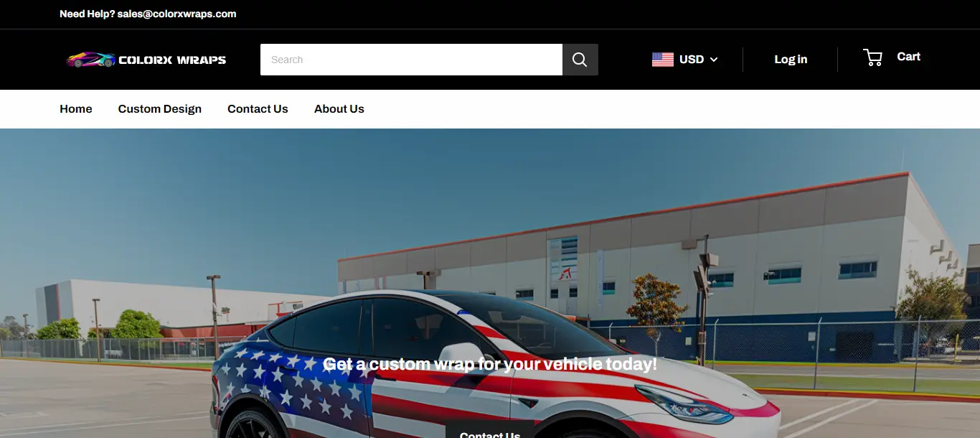This screenshot has width=980, height=438.
Task: Expand the USD currency selector
Action: click(692, 60)
